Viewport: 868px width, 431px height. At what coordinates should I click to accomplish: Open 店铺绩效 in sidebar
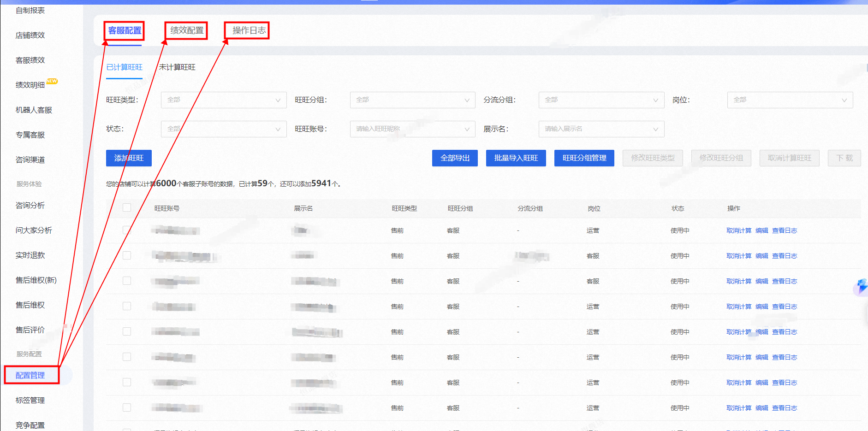click(30, 35)
